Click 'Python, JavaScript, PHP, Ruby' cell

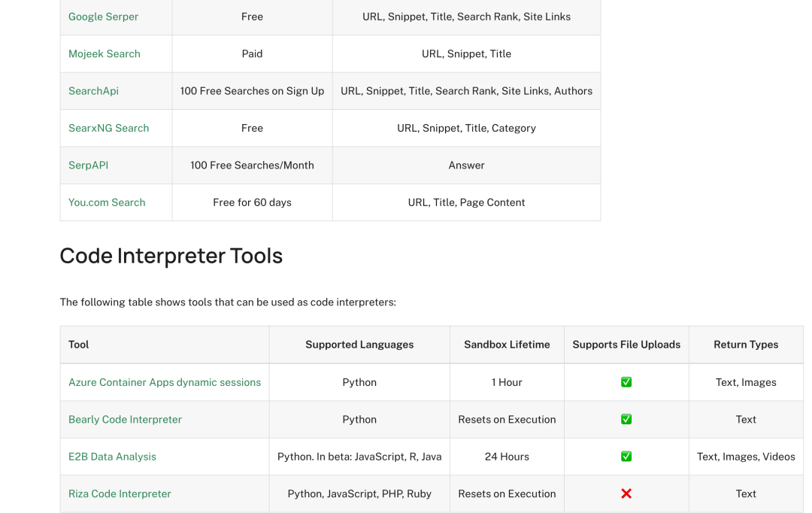coord(359,494)
